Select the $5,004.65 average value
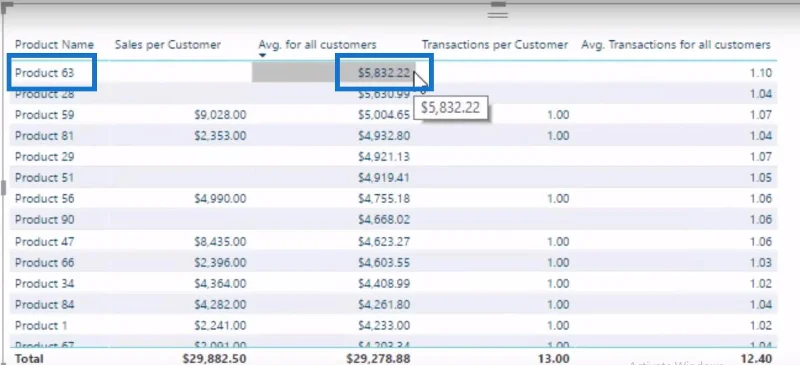The height and width of the screenshot is (365, 800). point(384,115)
